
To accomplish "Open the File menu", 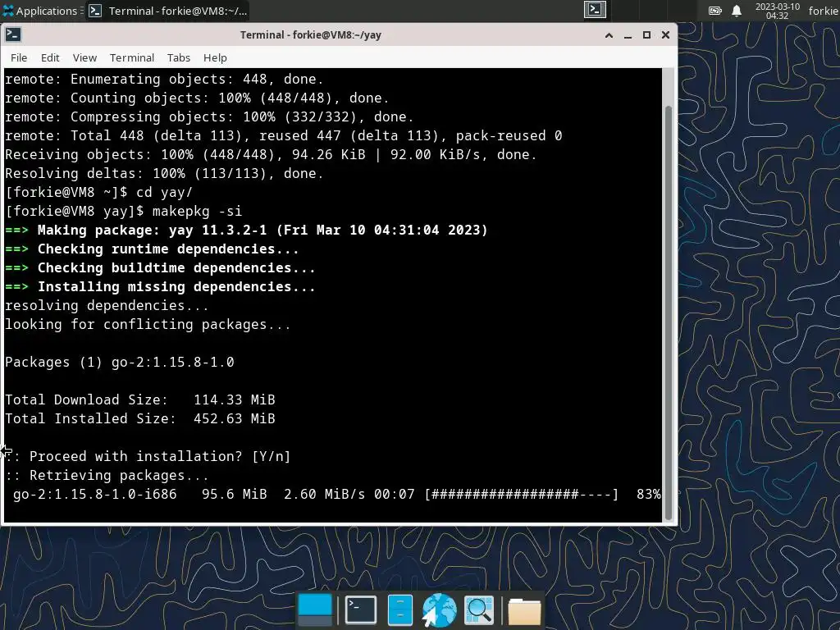I will point(19,57).
